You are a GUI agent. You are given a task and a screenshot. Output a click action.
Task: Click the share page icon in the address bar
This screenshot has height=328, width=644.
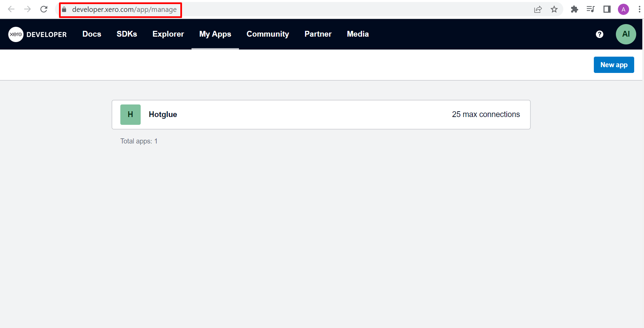pyautogui.click(x=538, y=9)
